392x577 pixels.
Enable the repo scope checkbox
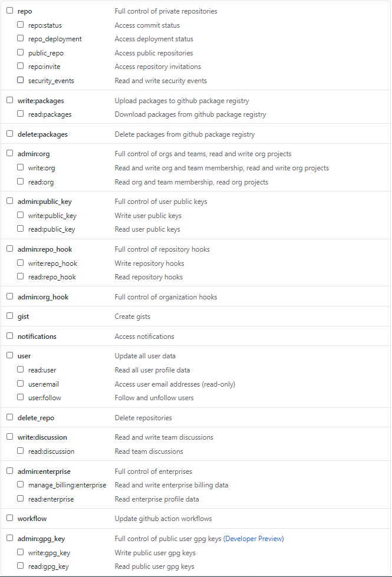[x=9, y=11]
